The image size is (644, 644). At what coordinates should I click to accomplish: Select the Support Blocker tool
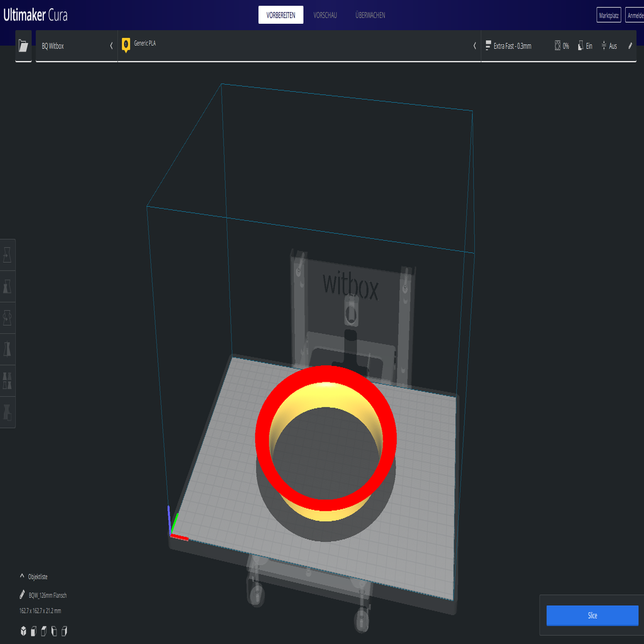8,412
